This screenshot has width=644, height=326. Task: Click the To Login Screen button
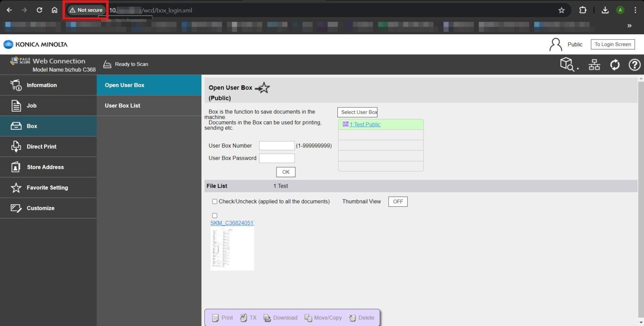pyautogui.click(x=613, y=44)
